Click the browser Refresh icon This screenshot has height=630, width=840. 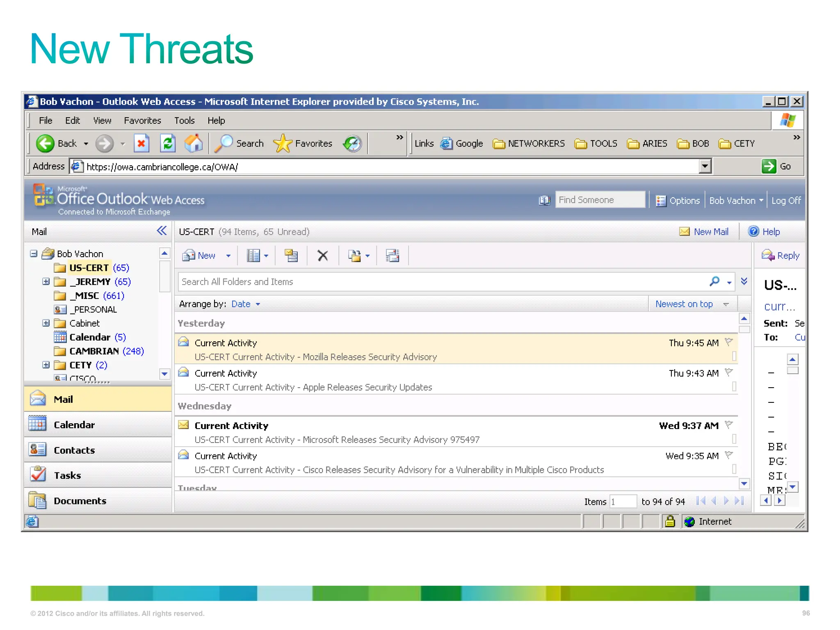tap(167, 144)
